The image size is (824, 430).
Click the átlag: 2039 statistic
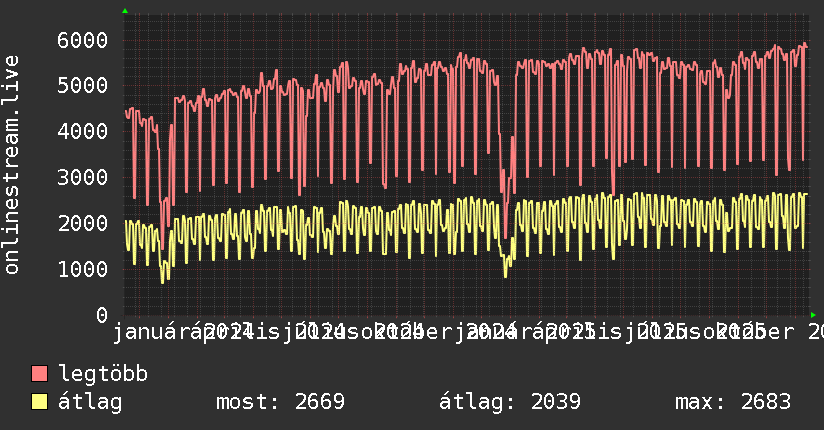click(510, 402)
